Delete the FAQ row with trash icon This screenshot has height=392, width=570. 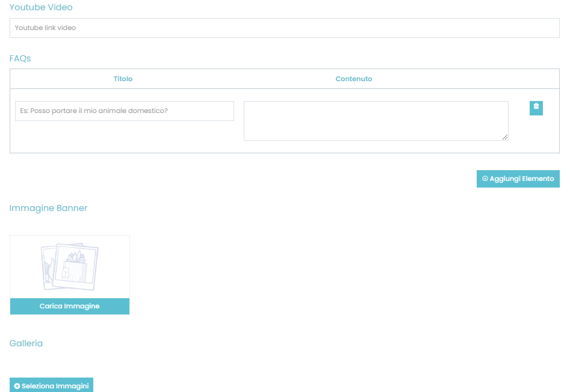pyautogui.click(x=536, y=108)
